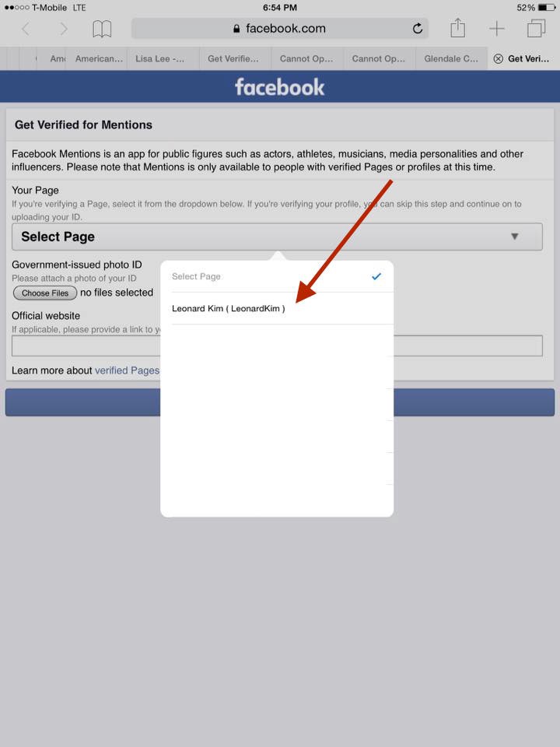Choose Leonard Kim ( LeonardKim ) option
The image size is (560, 747).
(x=277, y=308)
